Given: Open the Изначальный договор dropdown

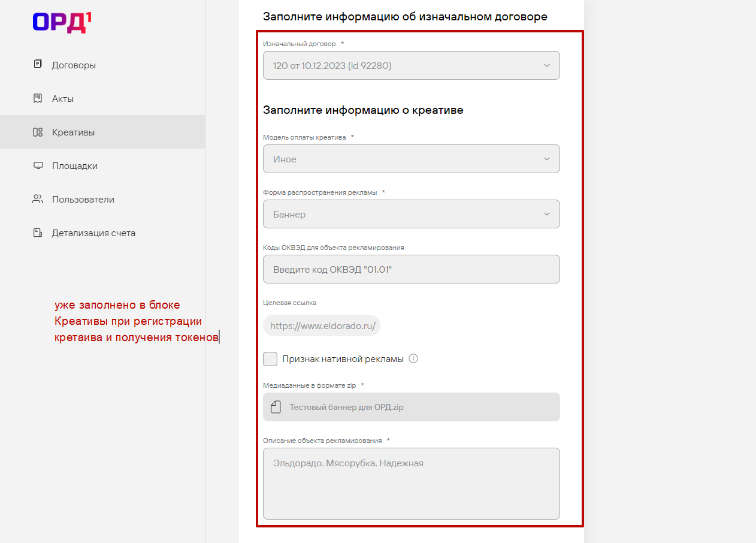Looking at the screenshot, I should click(411, 65).
